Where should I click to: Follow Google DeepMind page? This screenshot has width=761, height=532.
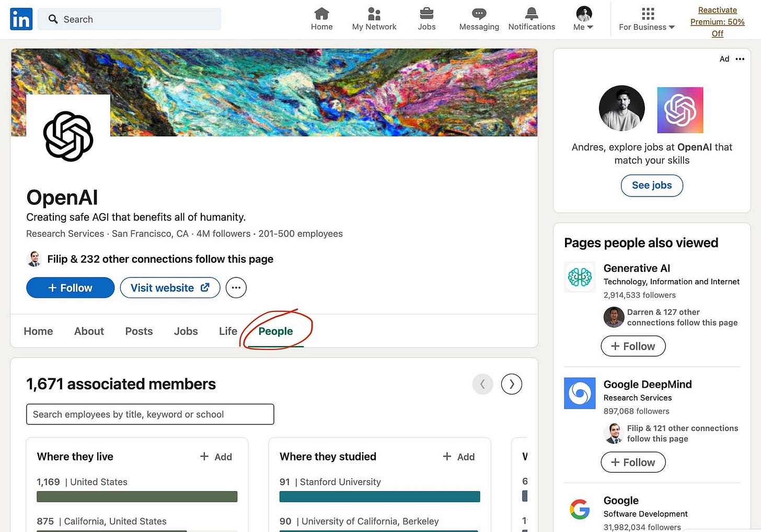[x=633, y=462]
